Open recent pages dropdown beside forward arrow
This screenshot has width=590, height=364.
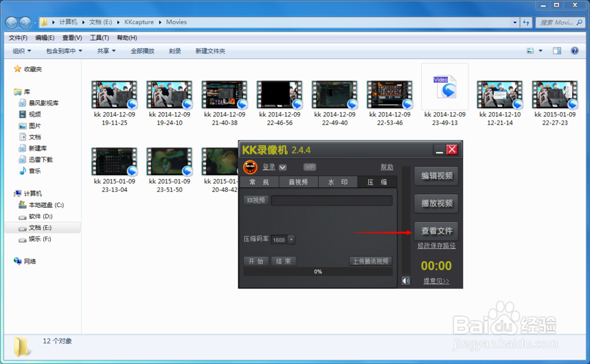click(x=35, y=23)
